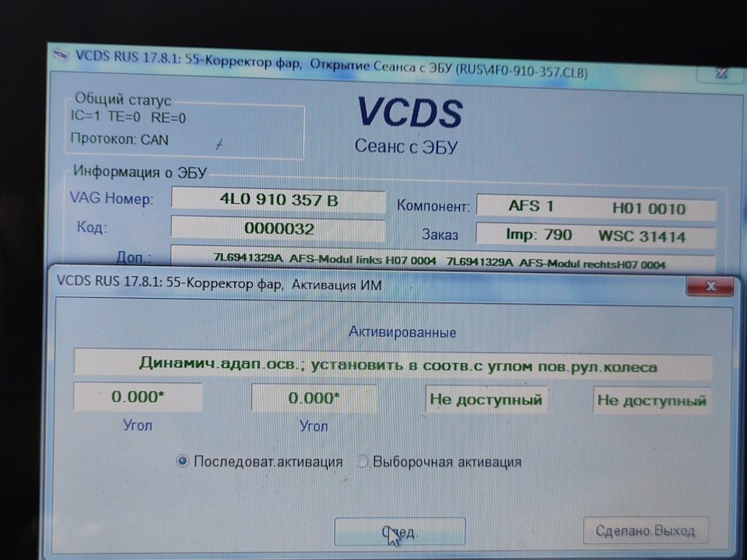The width and height of the screenshot is (747, 560).
Task: Click the 'Общий статус' group label
Action: click(x=123, y=100)
